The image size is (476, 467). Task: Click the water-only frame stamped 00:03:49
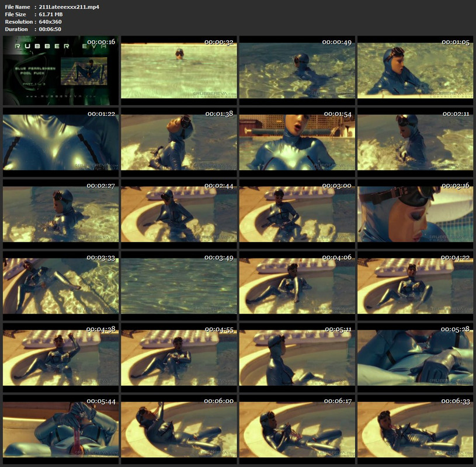[x=179, y=285]
